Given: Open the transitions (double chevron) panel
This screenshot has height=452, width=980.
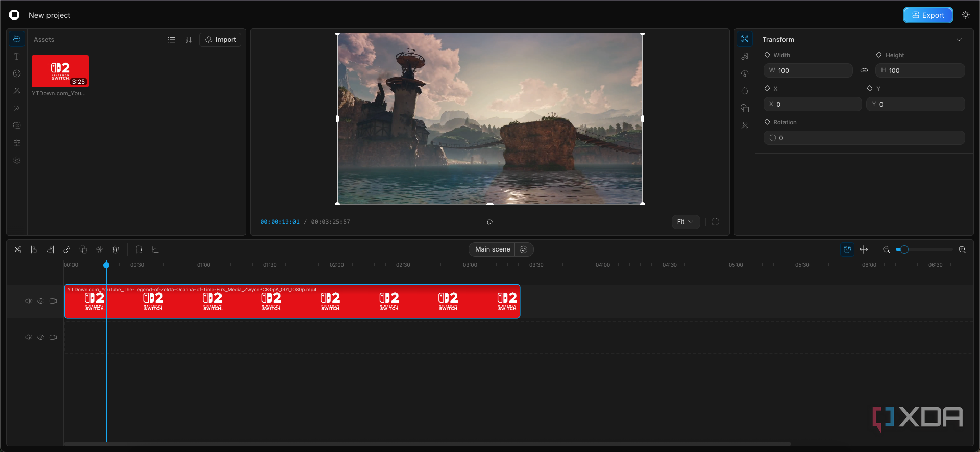Looking at the screenshot, I should click(17, 108).
